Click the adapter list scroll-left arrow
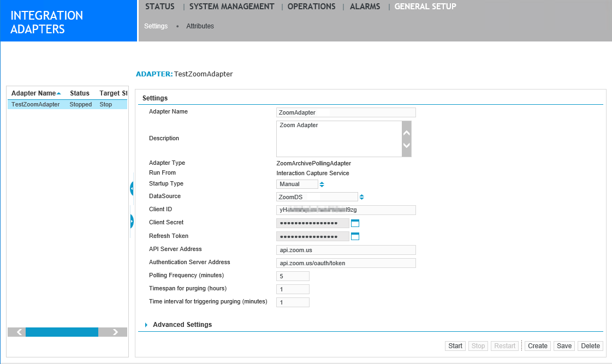Screen dimensions: 612x364 pos(17,332)
